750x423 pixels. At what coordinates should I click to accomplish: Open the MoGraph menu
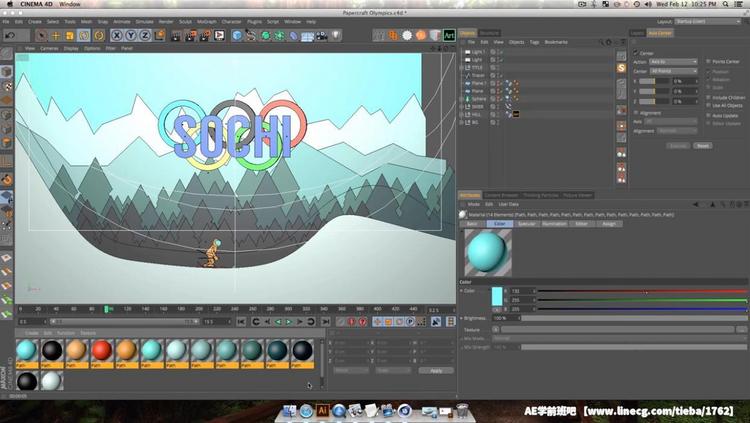pos(206,22)
